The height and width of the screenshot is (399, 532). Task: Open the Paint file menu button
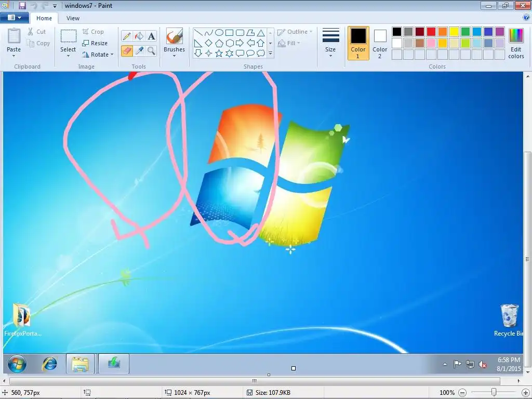pyautogui.click(x=14, y=18)
